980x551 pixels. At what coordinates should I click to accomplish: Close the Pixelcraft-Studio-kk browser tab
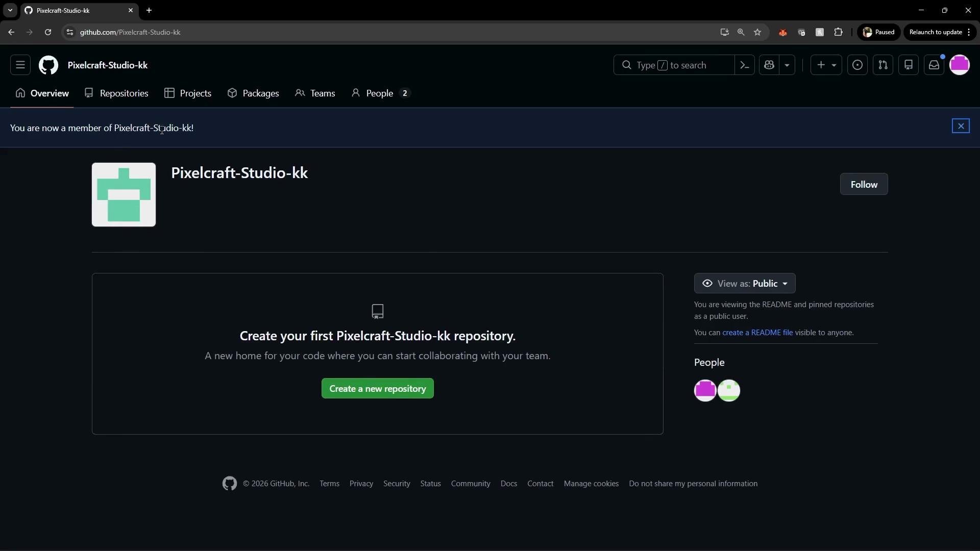131,10
